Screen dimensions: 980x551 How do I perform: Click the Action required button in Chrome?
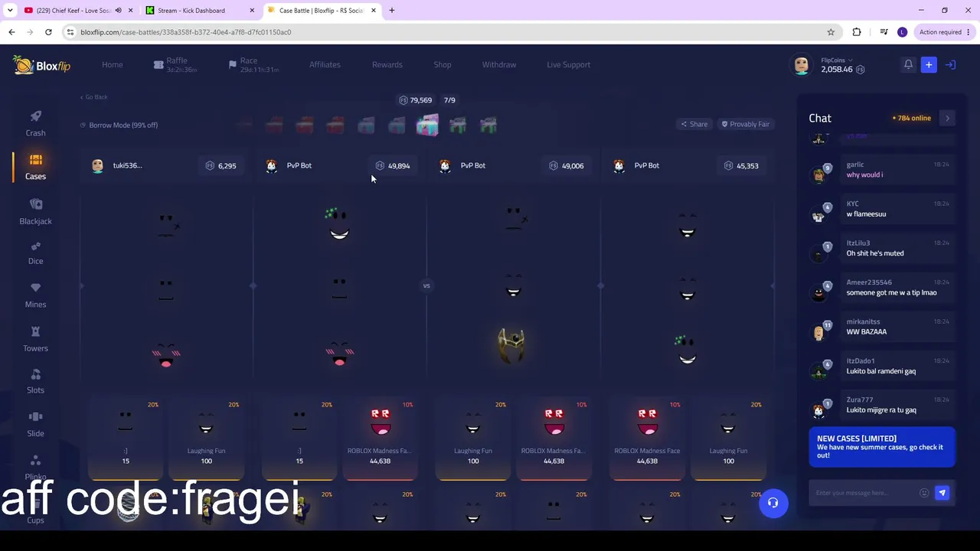click(945, 32)
